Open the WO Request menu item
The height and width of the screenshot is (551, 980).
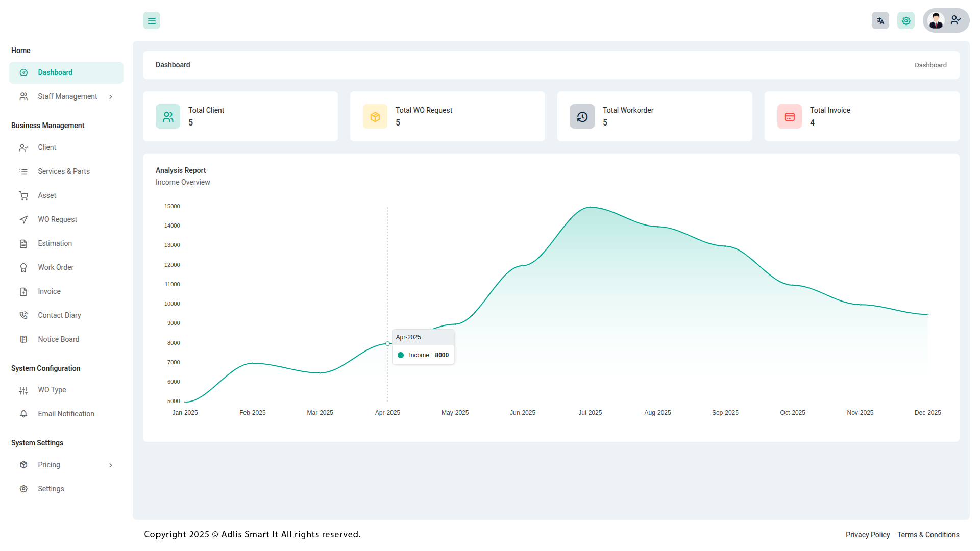(57, 219)
